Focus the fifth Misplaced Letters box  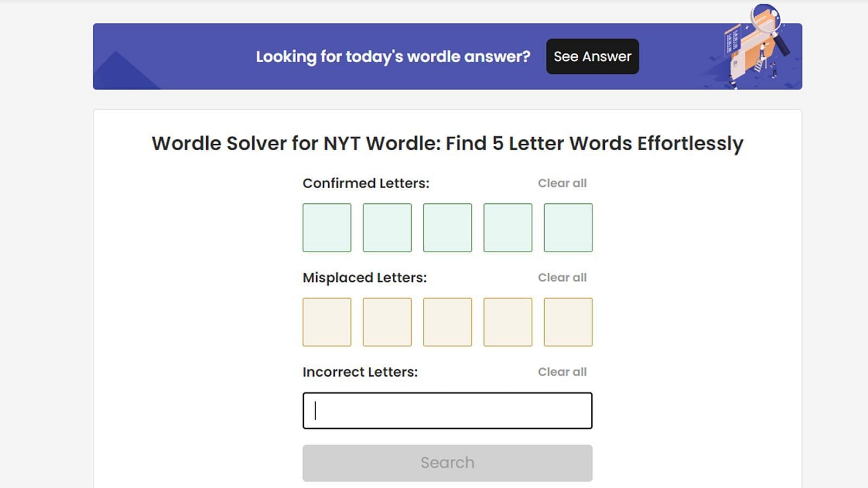[568, 322]
